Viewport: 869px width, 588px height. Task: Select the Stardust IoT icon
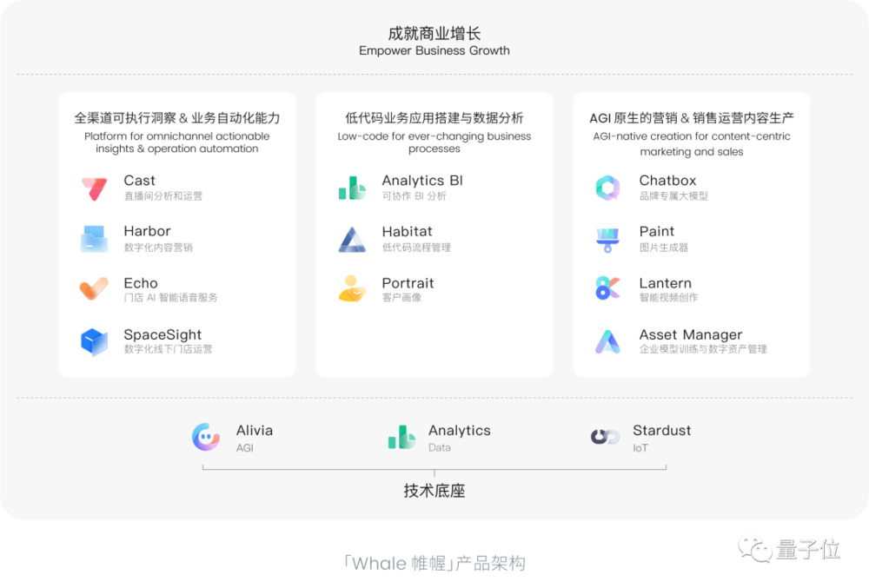(x=605, y=437)
